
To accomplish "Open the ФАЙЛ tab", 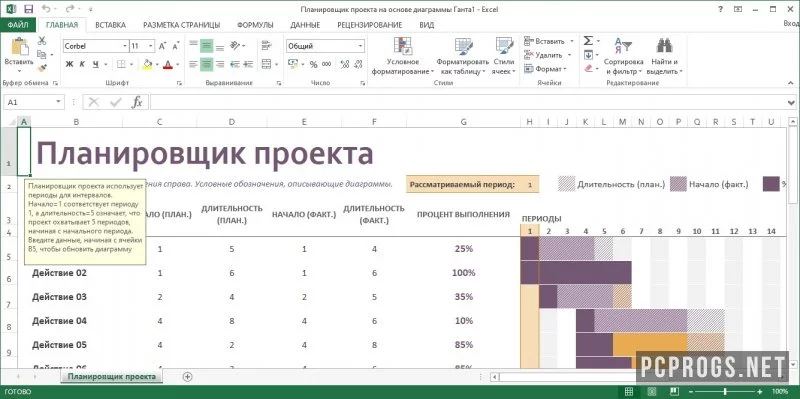I will point(17,24).
